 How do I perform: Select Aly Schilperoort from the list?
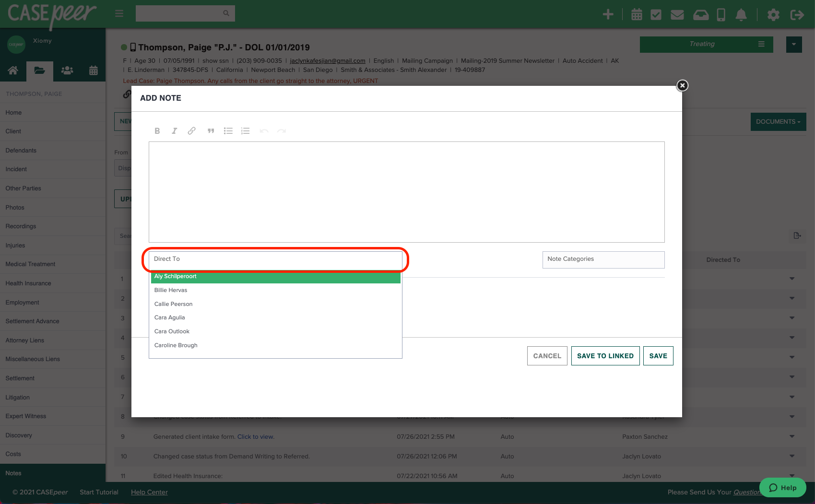point(275,277)
